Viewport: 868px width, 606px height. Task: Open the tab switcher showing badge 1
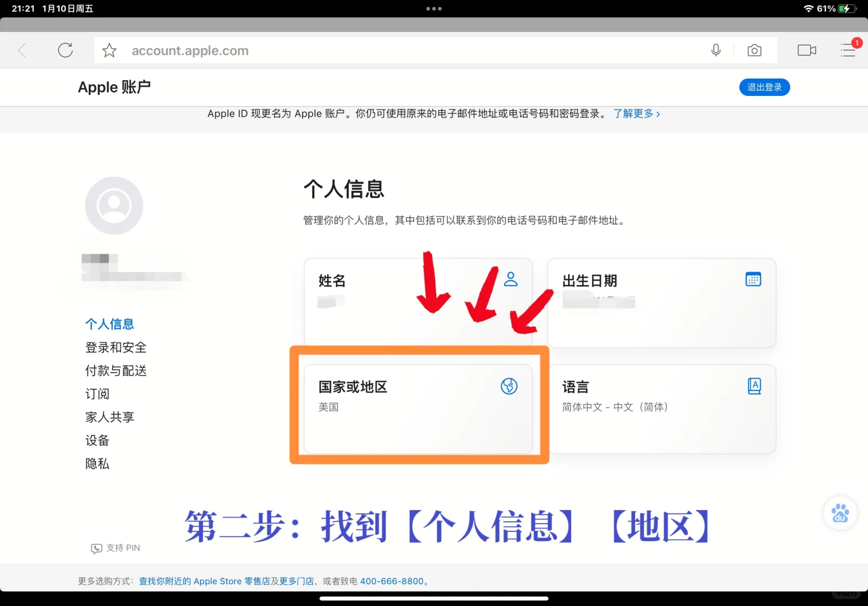click(848, 51)
